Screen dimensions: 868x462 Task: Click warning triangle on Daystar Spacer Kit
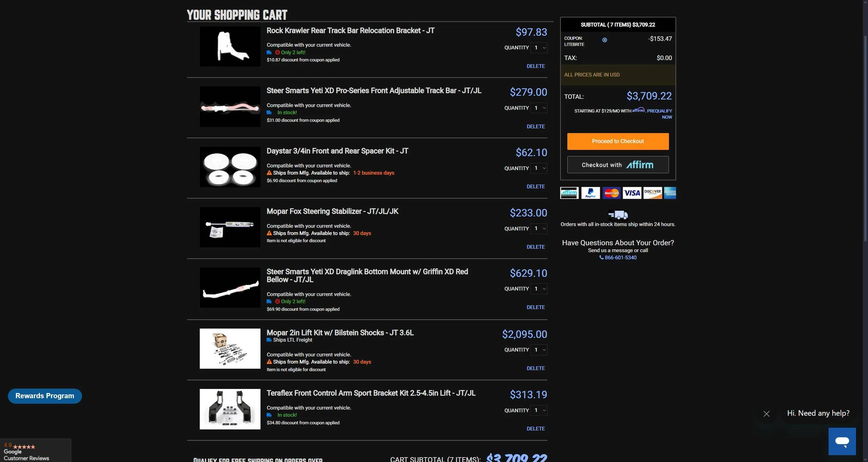[x=269, y=173]
